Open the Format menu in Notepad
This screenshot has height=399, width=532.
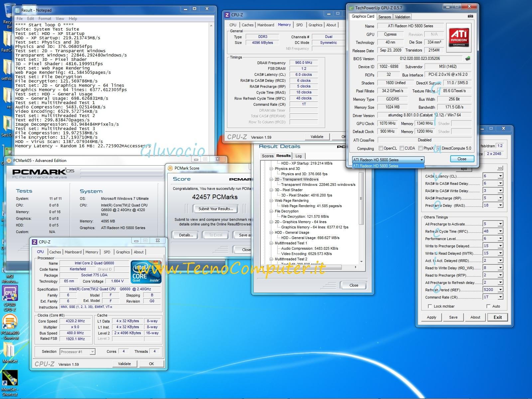pyautogui.click(x=45, y=19)
